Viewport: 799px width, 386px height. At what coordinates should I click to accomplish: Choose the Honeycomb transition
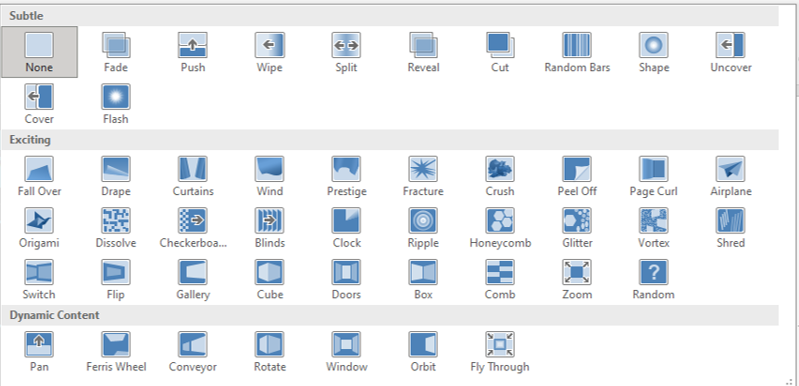[x=500, y=227]
